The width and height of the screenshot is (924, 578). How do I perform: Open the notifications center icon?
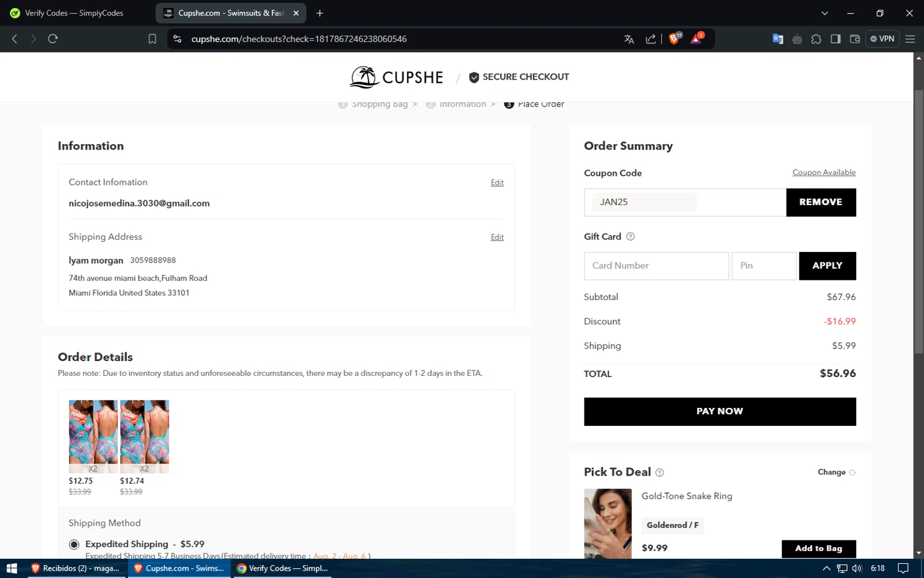tap(903, 568)
